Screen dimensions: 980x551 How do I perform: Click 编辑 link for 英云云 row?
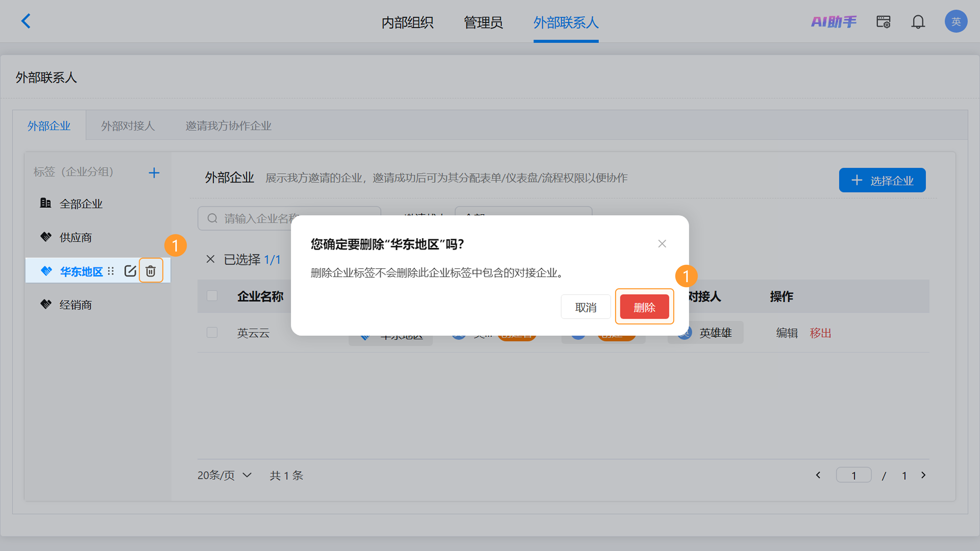[x=787, y=333]
